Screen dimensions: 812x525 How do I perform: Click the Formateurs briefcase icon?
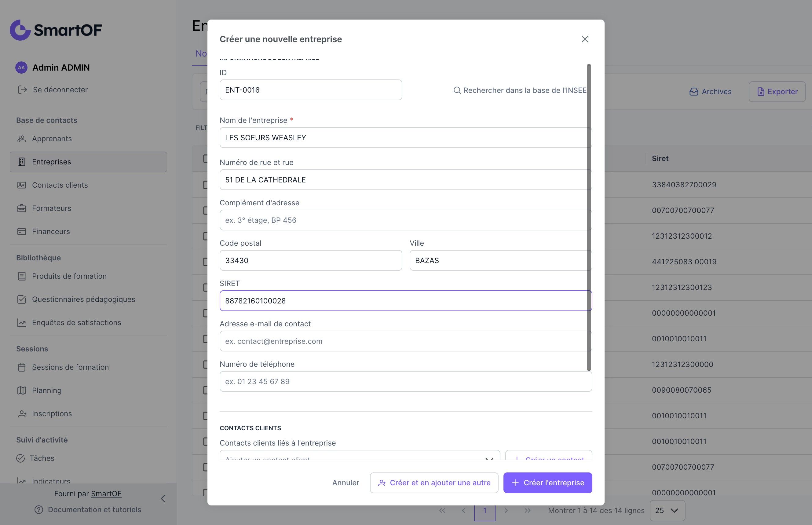[22, 208]
